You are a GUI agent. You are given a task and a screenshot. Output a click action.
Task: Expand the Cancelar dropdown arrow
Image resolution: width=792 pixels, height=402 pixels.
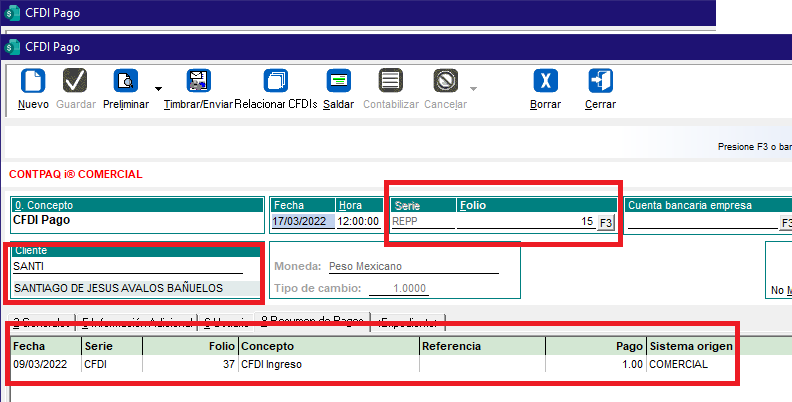pos(473,86)
